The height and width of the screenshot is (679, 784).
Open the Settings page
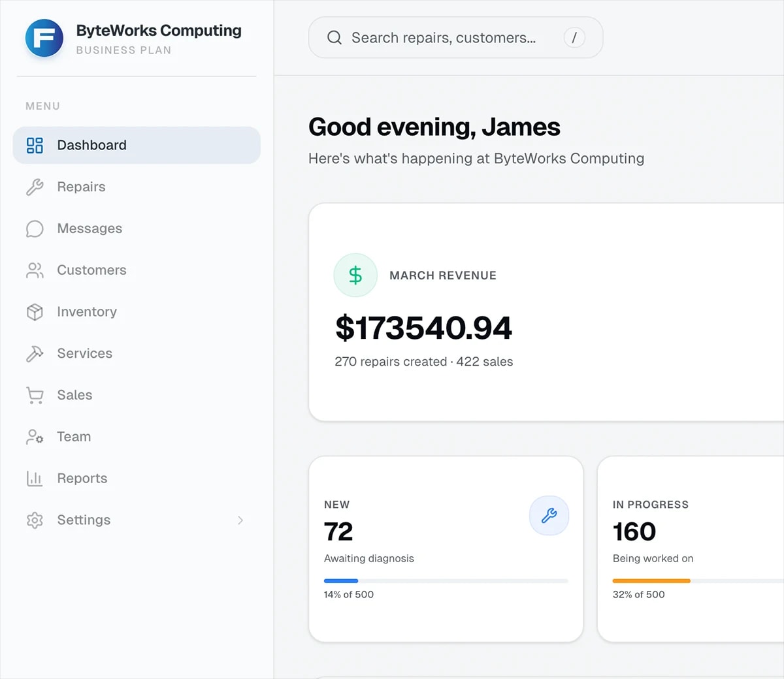pos(83,520)
